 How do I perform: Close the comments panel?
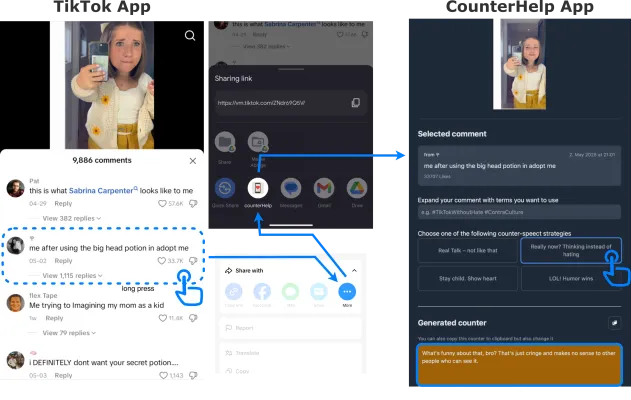click(x=193, y=160)
